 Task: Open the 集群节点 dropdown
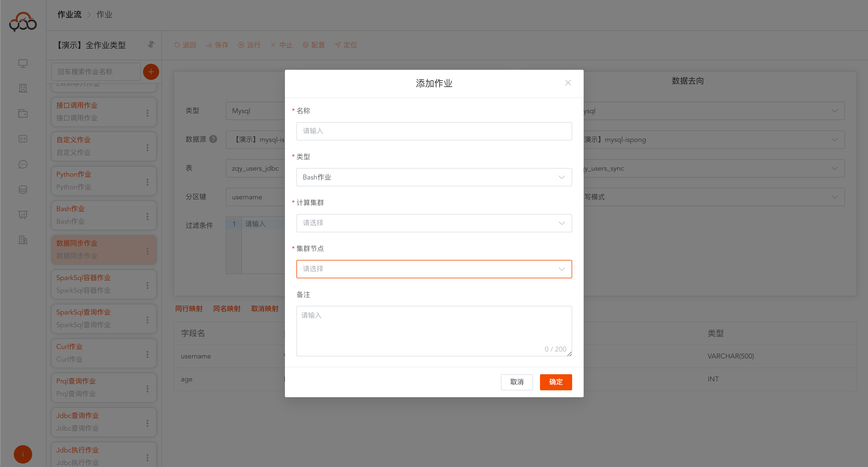pyautogui.click(x=434, y=269)
